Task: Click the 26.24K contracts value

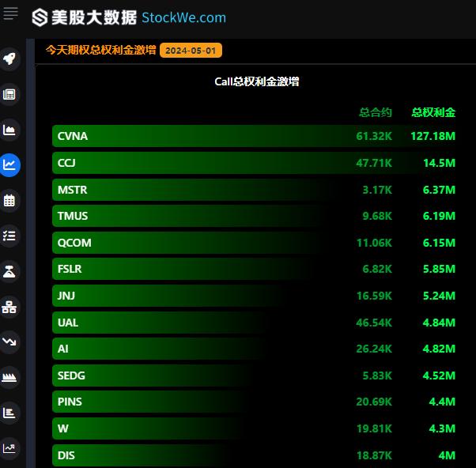Action: [374, 349]
